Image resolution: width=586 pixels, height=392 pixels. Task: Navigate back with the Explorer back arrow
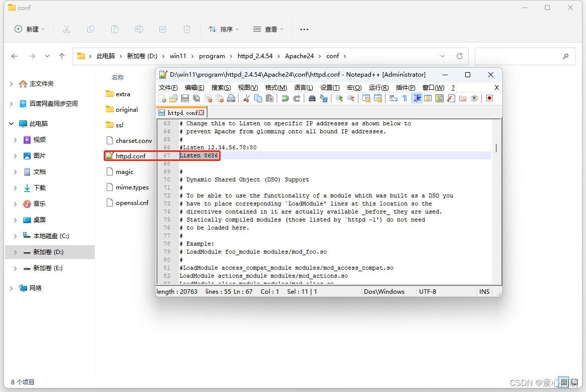[15, 56]
